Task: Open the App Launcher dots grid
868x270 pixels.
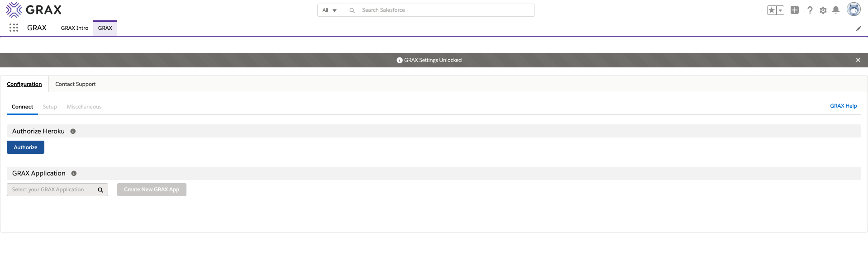Action: pos(14,28)
